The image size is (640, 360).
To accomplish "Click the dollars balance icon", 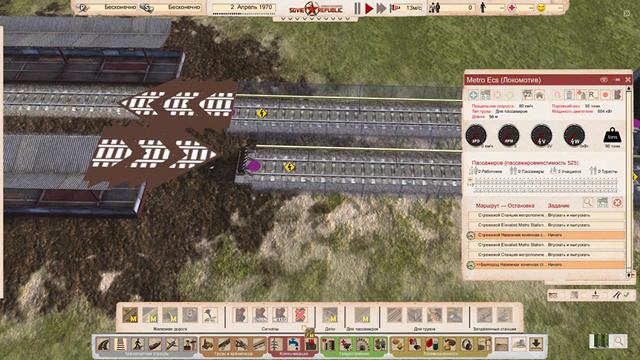I will (x=146, y=8).
